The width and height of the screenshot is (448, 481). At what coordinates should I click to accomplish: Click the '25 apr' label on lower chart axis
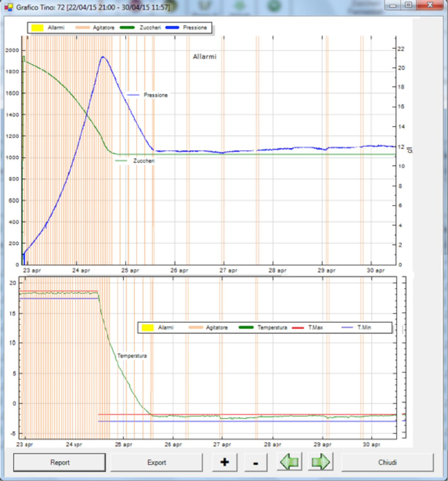[123, 444]
